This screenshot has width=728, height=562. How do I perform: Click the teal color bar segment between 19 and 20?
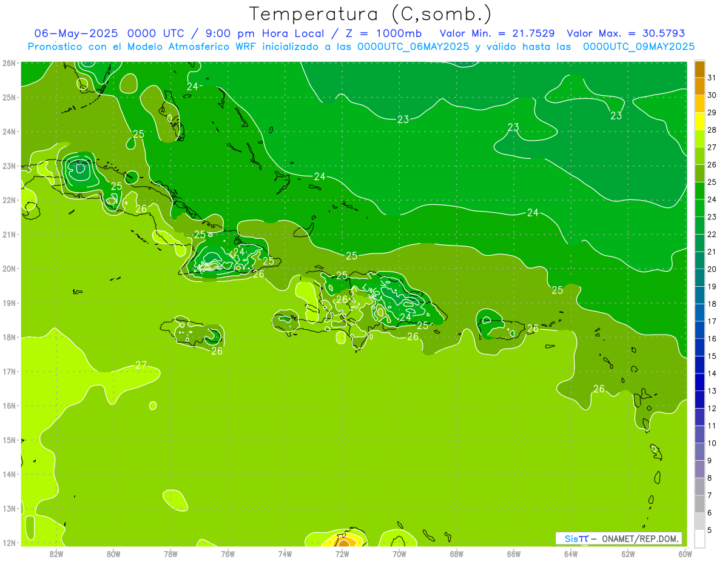tap(699, 278)
